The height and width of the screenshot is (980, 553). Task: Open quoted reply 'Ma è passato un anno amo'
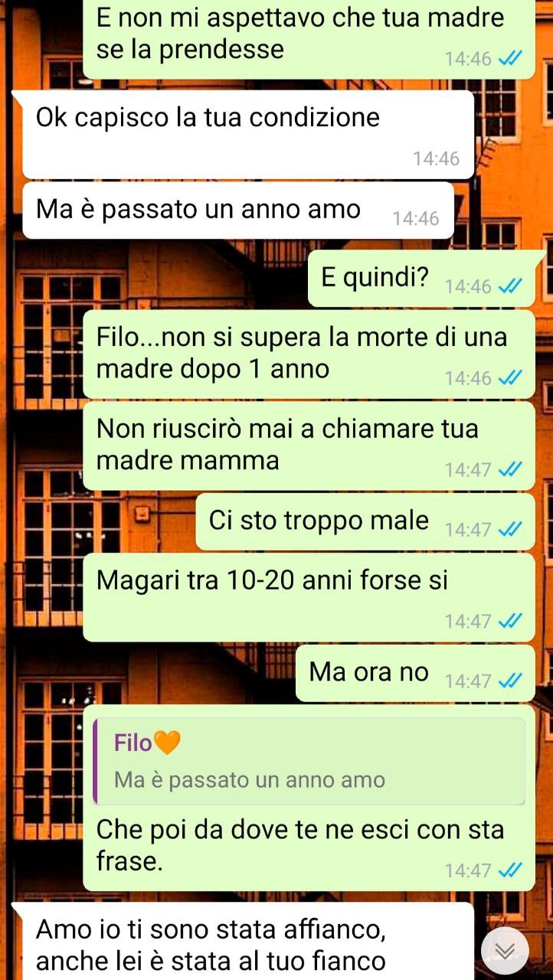point(309,761)
